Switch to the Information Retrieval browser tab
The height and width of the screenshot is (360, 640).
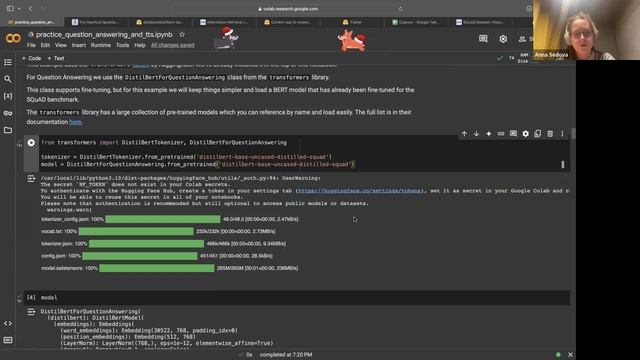(x=224, y=22)
